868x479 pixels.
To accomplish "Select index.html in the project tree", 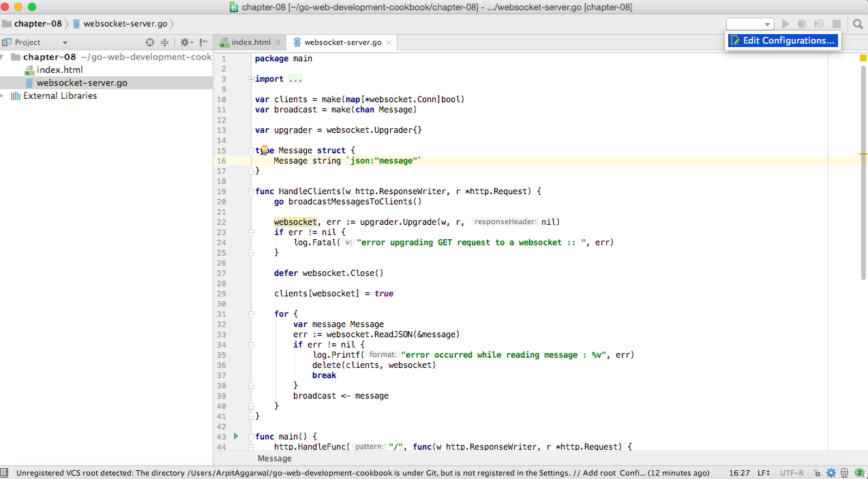I will click(60, 70).
